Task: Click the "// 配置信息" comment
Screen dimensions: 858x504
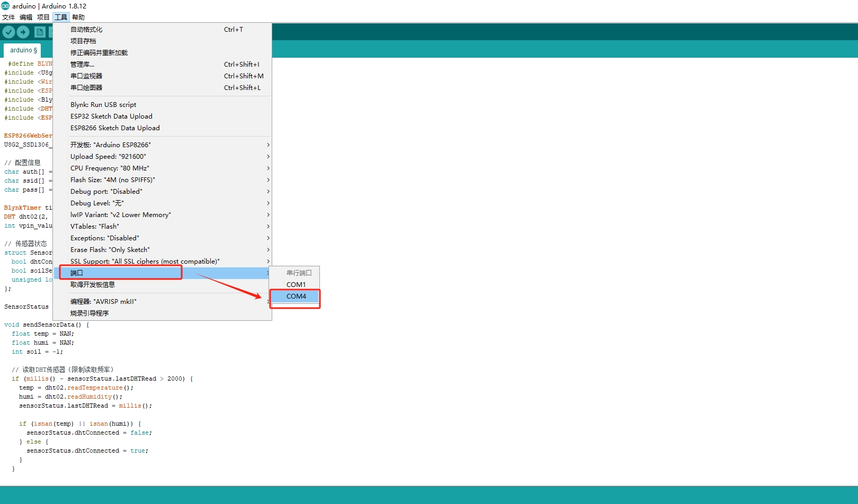Action: point(22,163)
